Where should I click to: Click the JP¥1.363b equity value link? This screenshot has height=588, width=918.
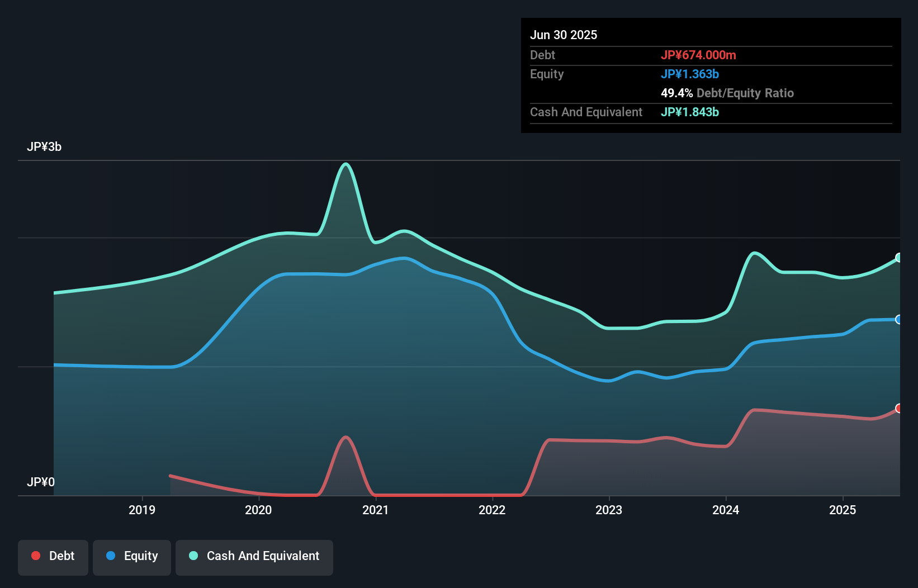pyautogui.click(x=690, y=74)
